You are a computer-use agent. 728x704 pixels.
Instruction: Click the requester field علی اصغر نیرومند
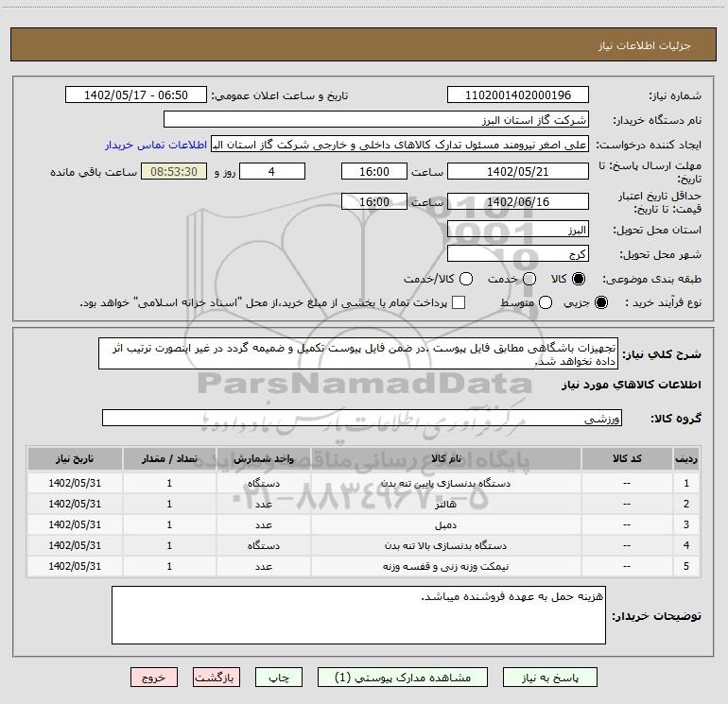pyautogui.click(x=400, y=145)
